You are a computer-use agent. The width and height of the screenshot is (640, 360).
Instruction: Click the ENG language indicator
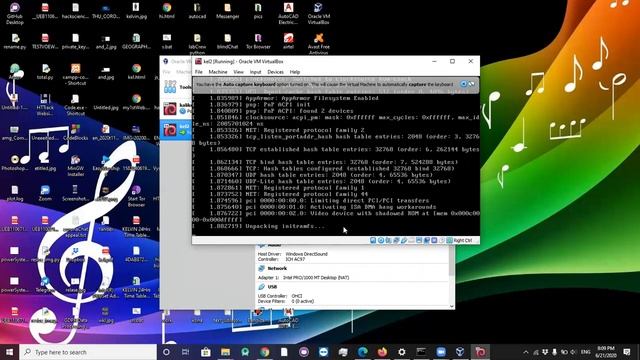point(585,352)
